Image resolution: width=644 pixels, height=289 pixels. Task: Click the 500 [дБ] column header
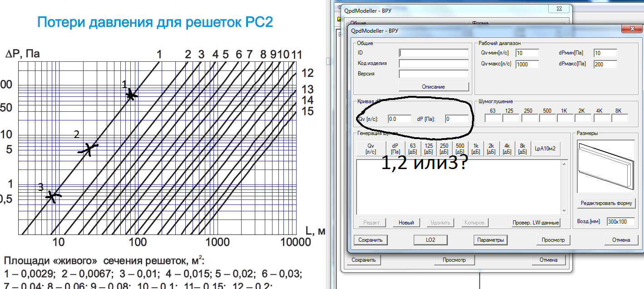(460, 149)
